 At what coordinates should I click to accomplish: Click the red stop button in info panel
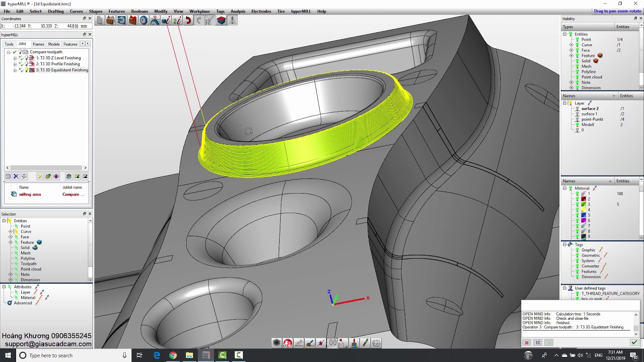coord(527,342)
